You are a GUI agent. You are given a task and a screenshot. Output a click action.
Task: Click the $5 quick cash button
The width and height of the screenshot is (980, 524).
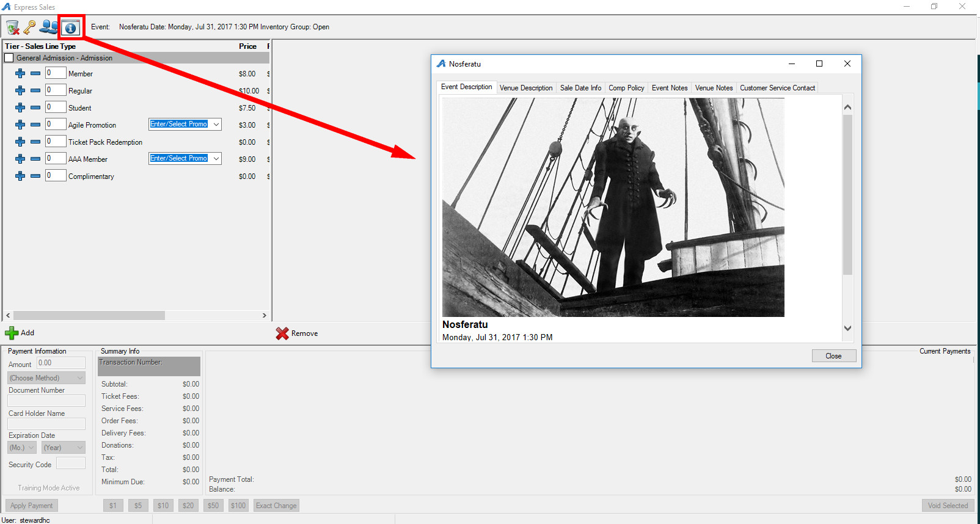(138, 506)
